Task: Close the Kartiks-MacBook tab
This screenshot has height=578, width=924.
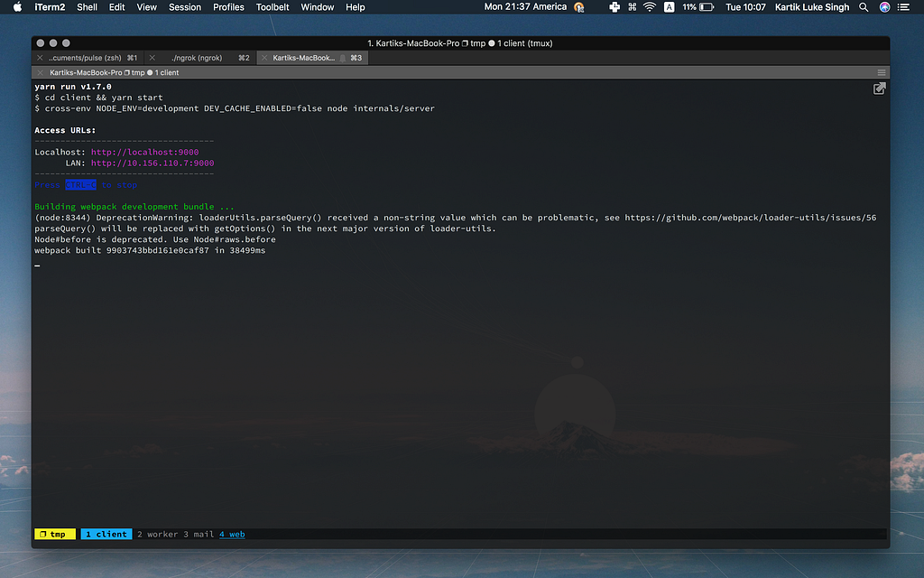Action: (x=264, y=58)
